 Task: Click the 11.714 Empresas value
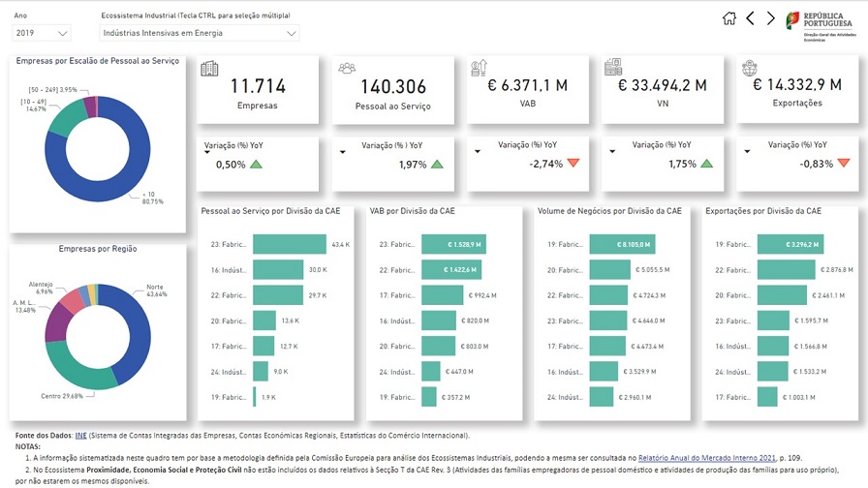(258, 86)
